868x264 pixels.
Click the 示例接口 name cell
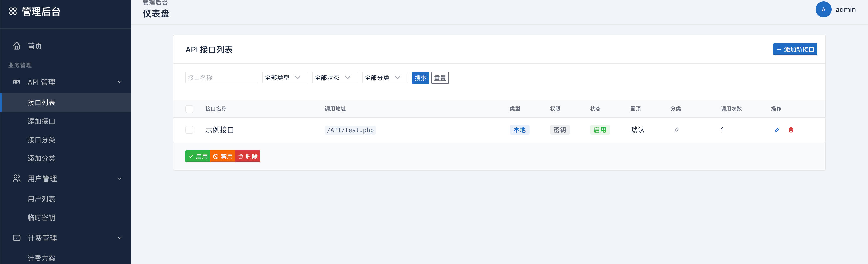coord(219,130)
